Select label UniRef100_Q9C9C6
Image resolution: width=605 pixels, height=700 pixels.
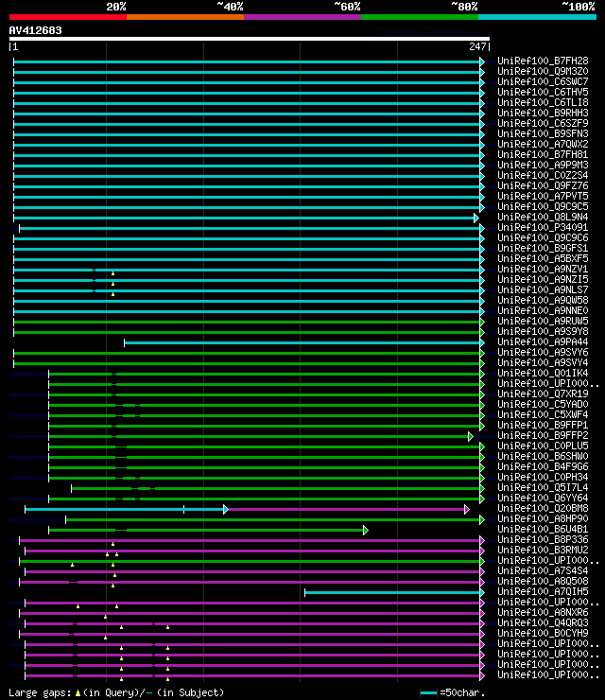(x=543, y=238)
